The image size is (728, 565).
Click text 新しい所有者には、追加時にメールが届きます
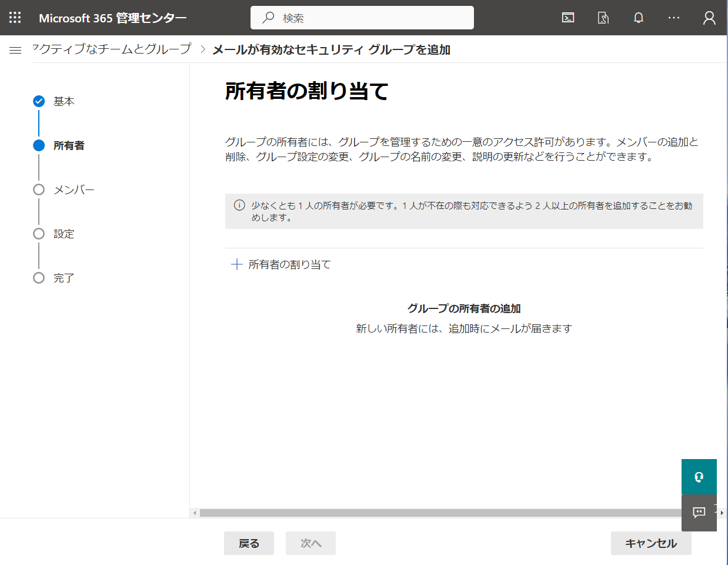pyautogui.click(x=464, y=328)
